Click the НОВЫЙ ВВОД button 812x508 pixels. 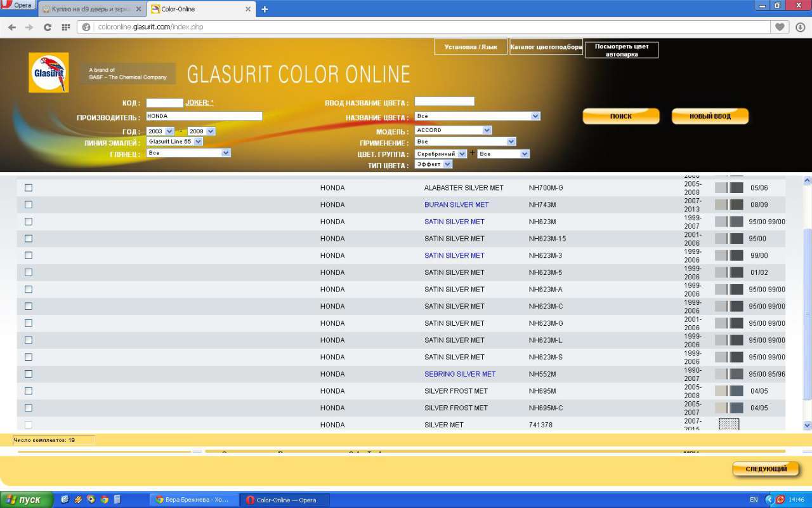click(x=710, y=116)
